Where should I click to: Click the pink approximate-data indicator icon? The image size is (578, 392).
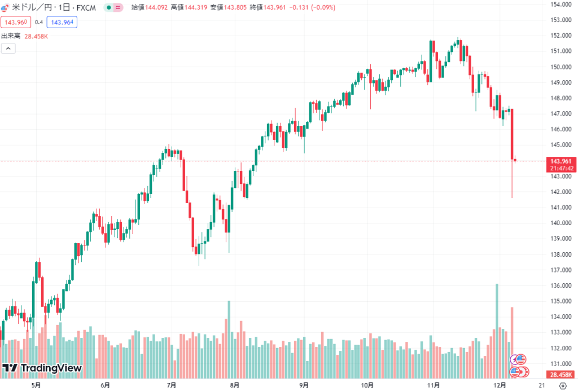point(117,8)
